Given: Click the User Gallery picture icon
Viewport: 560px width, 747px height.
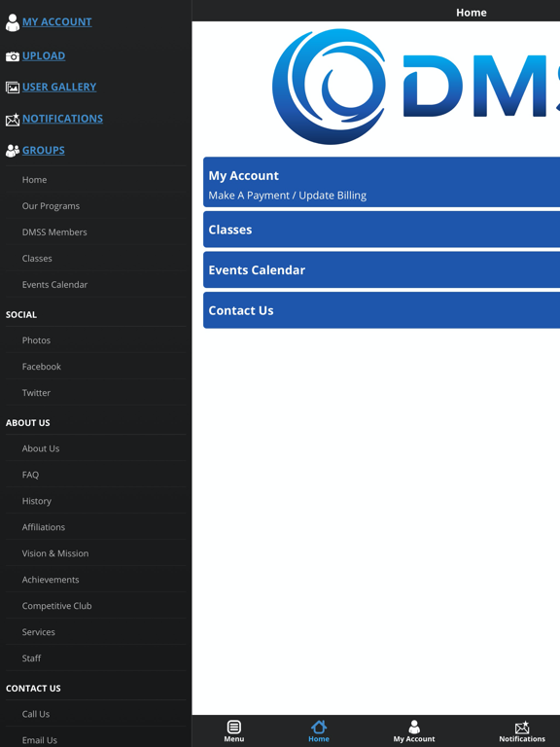Looking at the screenshot, I should [13, 88].
